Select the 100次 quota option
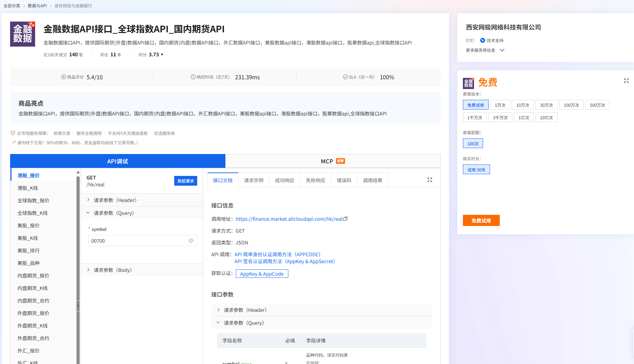The height and width of the screenshot is (364, 634). coord(473,143)
